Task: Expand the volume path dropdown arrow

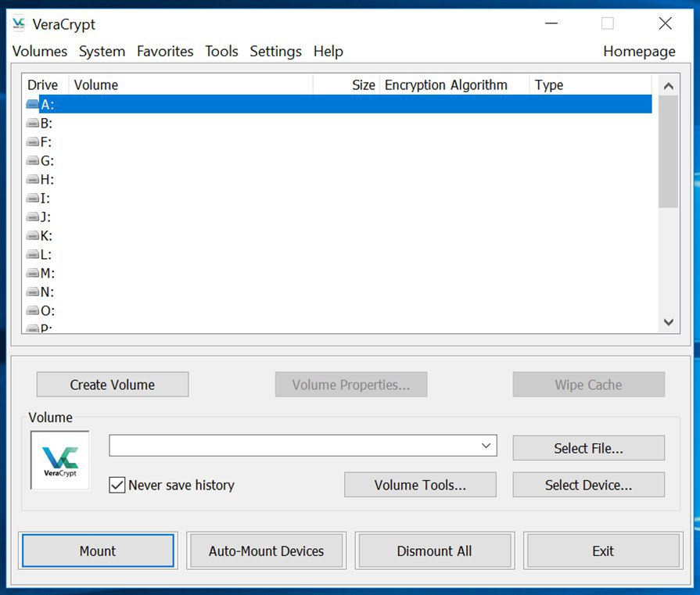Action: (487, 446)
